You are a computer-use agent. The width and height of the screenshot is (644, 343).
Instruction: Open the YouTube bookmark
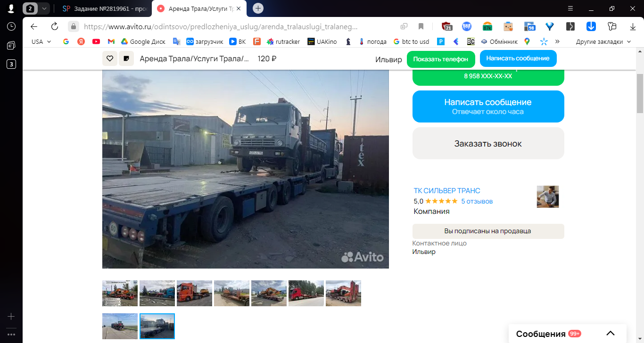click(96, 41)
